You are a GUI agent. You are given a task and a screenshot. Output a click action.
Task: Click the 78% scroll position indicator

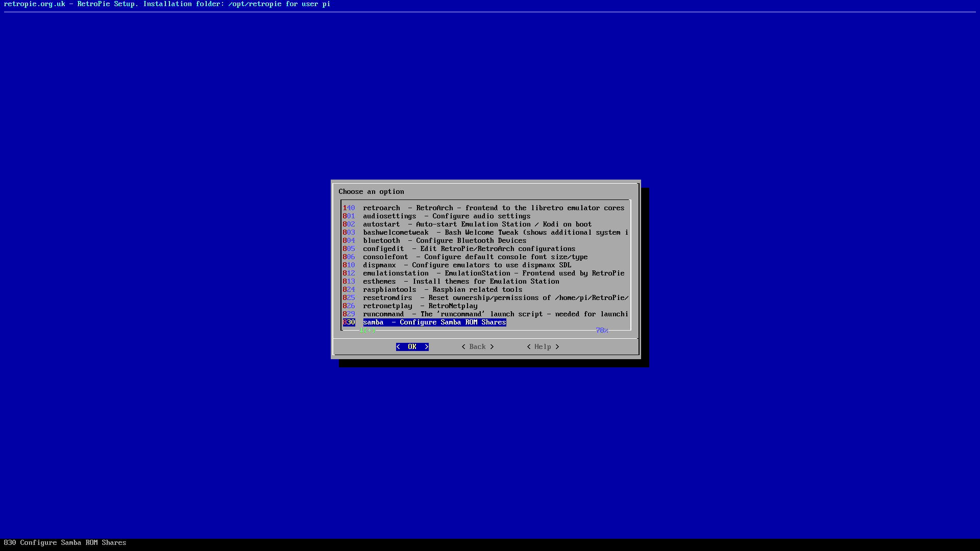coord(602,331)
